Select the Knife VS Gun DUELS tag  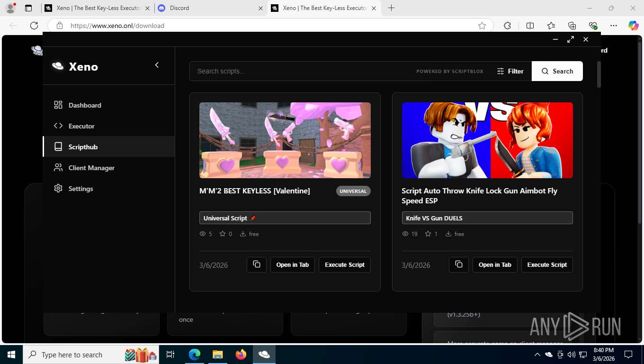point(487,218)
